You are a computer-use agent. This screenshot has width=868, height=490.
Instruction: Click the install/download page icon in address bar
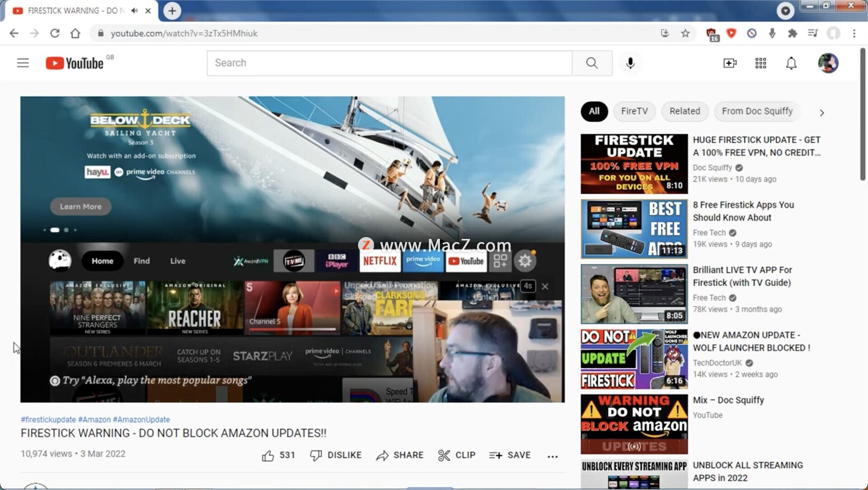click(665, 33)
